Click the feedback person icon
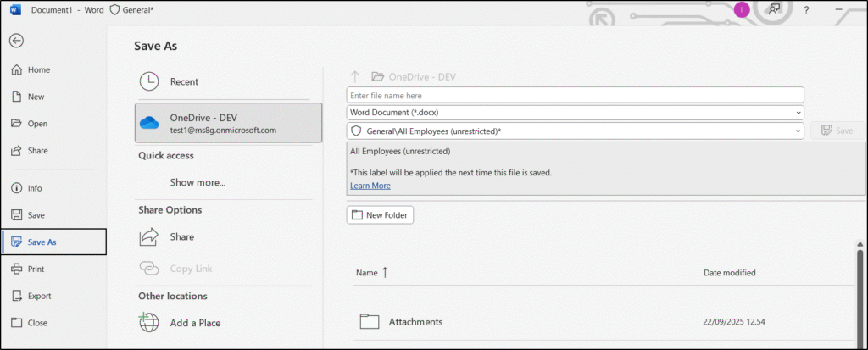The height and width of the screenshot is (350, 868). 773,10
